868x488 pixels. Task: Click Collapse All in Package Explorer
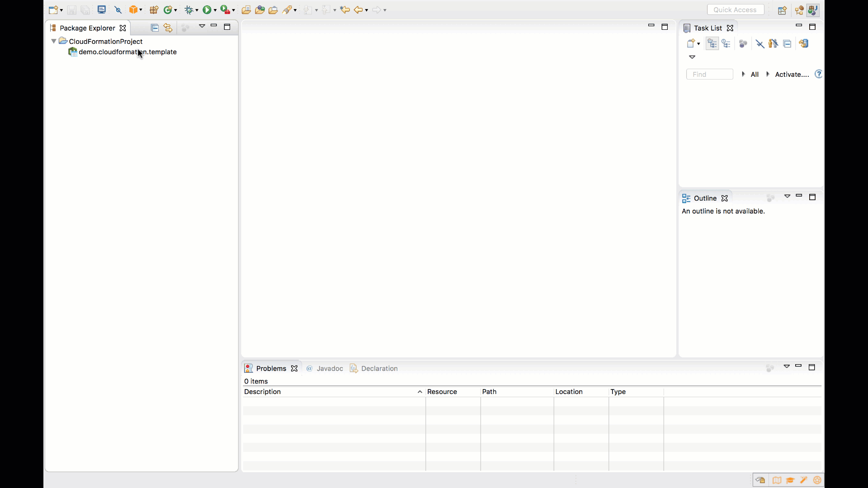click(x=155, y=28)
